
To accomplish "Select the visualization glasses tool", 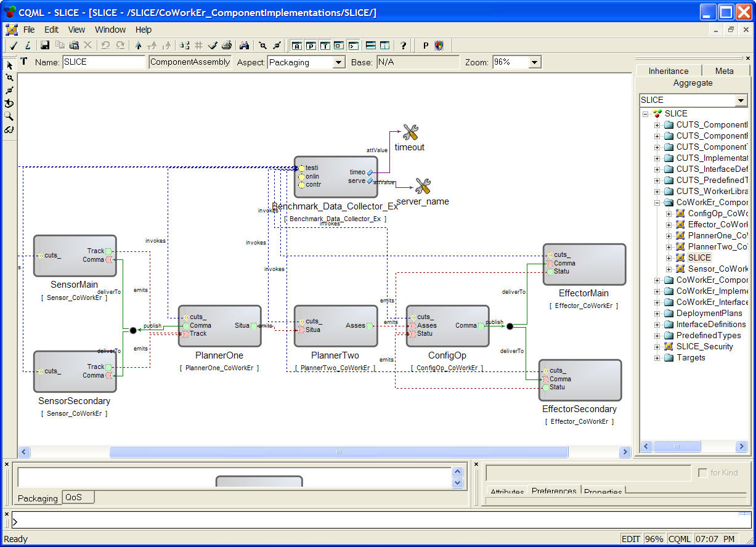I will tap(9, 129).
